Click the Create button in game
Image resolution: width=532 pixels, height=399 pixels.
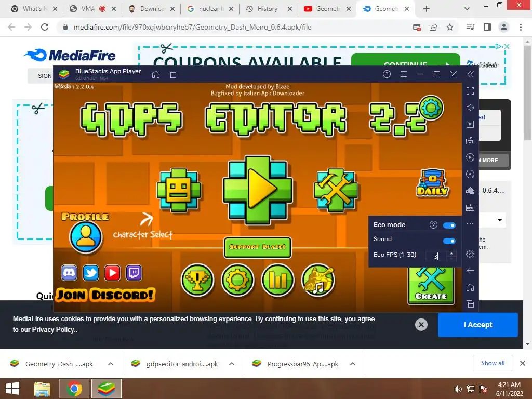point(431,285)
